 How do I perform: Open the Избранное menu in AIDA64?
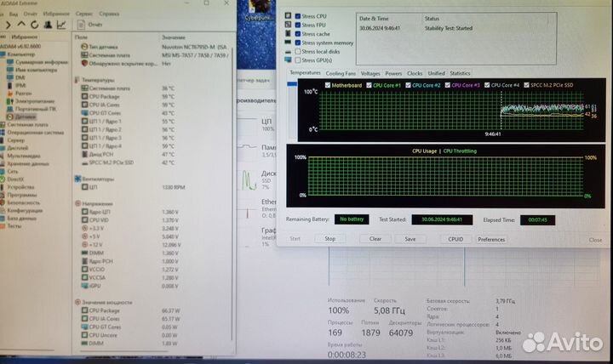(x=56, y=14)
